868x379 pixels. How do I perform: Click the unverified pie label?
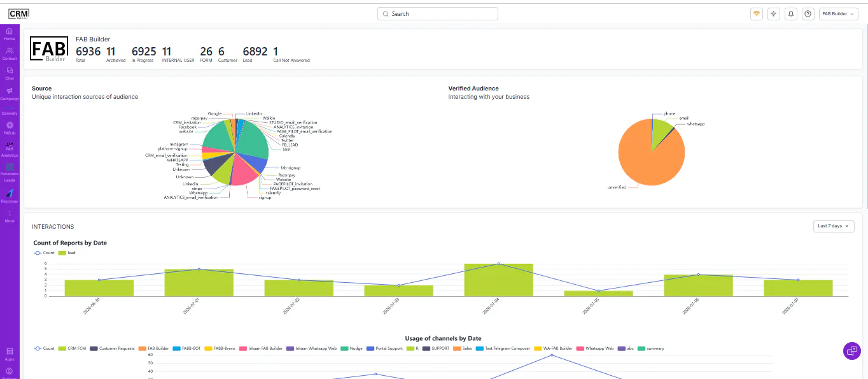tap(617, 187)
